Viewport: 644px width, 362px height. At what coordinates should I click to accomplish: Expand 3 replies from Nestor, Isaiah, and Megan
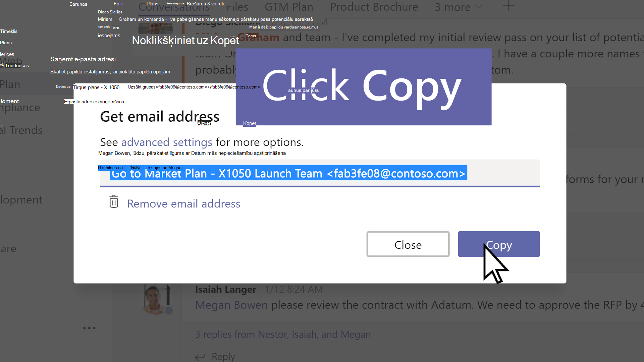[283, 334]
